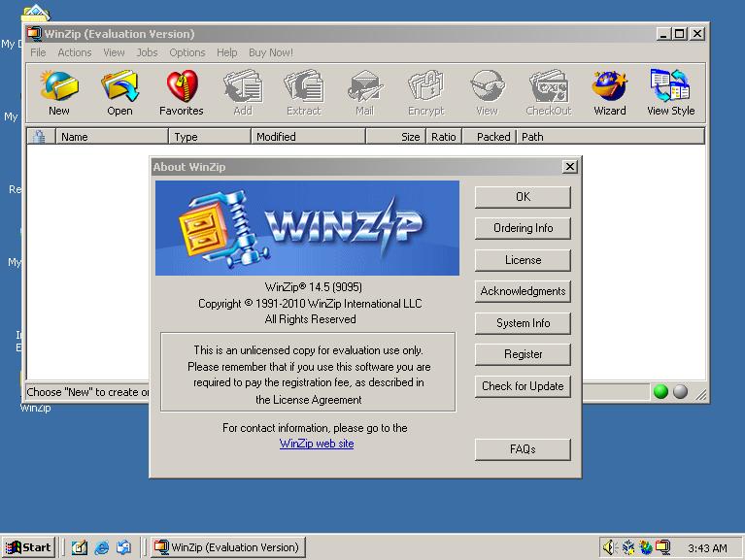Click the System Info button
The width and height of the screenshot is (745, 560).
[523, 323]
